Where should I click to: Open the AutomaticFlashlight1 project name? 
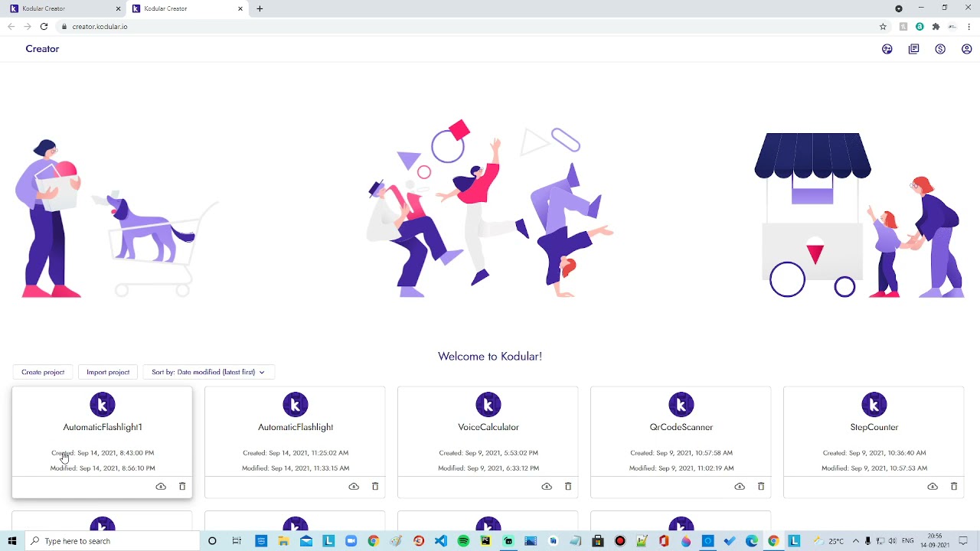pyautogui.click(x=103, y=427)
